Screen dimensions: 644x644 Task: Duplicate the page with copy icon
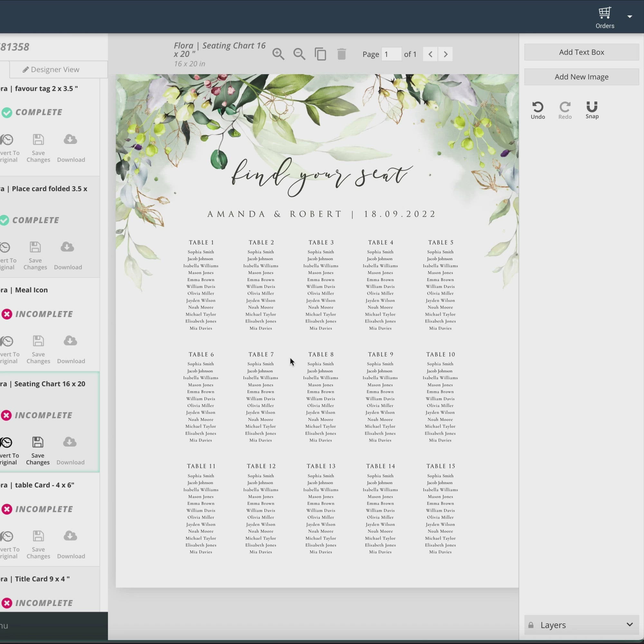point(320,54)
